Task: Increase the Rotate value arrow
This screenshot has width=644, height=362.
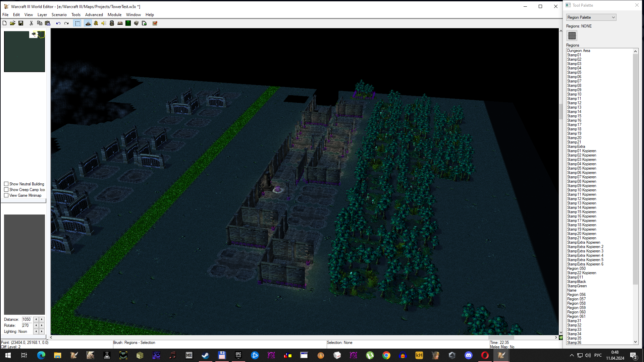Action: [x=42, y=325]
